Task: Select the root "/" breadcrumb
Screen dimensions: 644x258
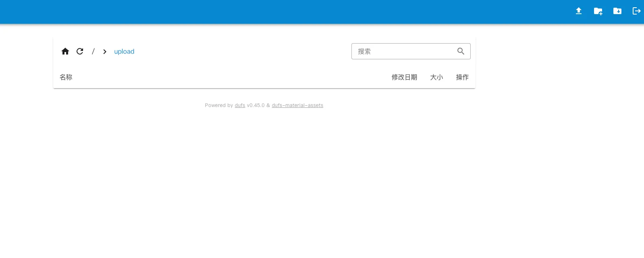Action: coord(93,51)
